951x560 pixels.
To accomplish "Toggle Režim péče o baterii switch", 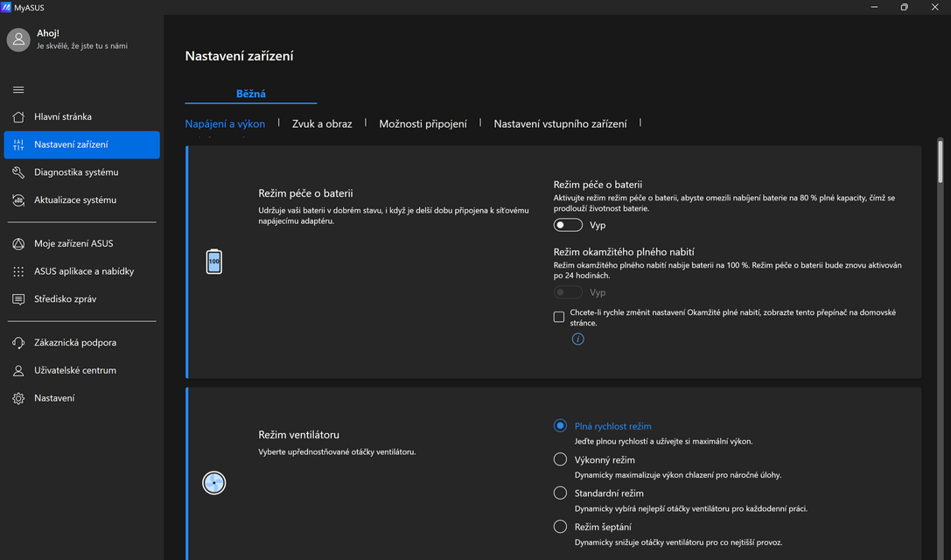I will [x=568, y=225].
